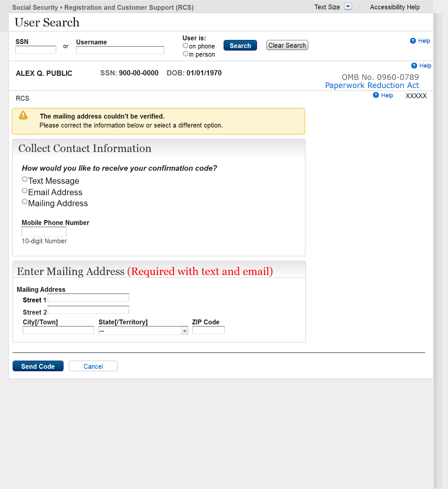Click the Help icon beside Clear Search

[413, 41]
